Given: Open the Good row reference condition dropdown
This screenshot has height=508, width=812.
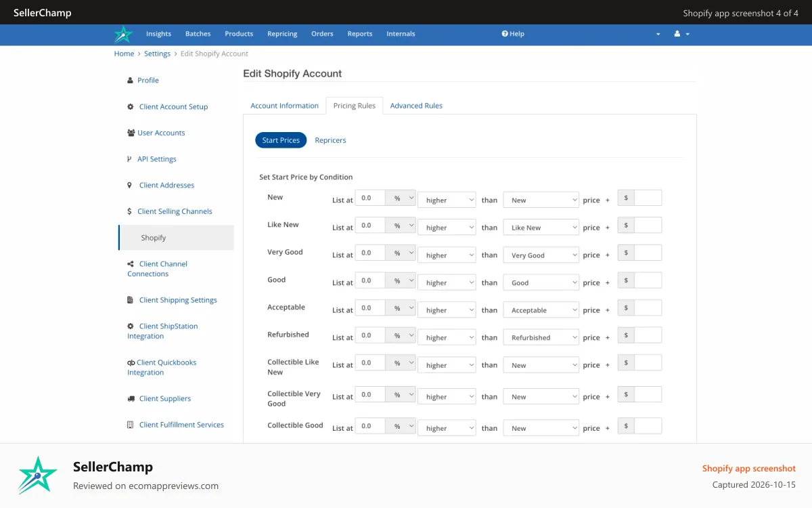Looking at the screenshot, I should (x=541, y=282).
